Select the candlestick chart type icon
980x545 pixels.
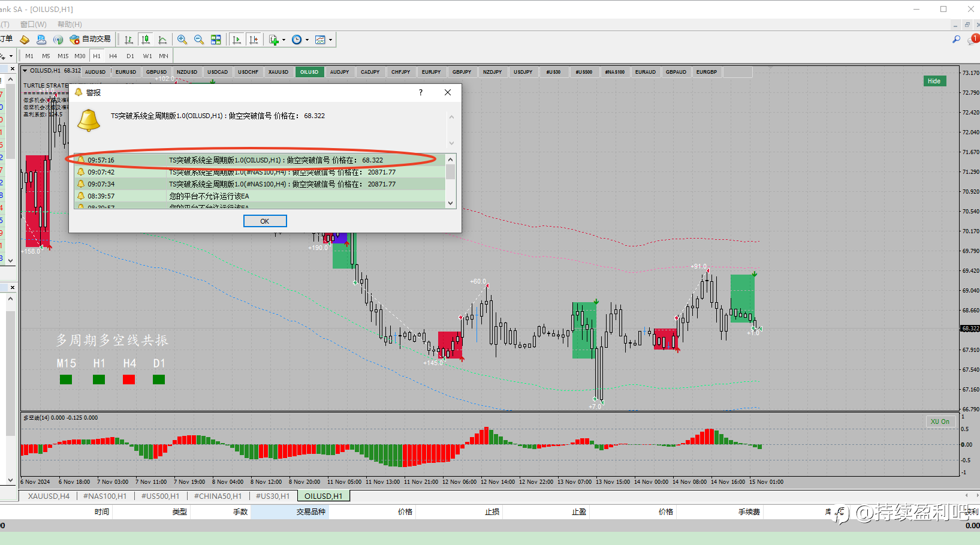[x=146, y=40]
